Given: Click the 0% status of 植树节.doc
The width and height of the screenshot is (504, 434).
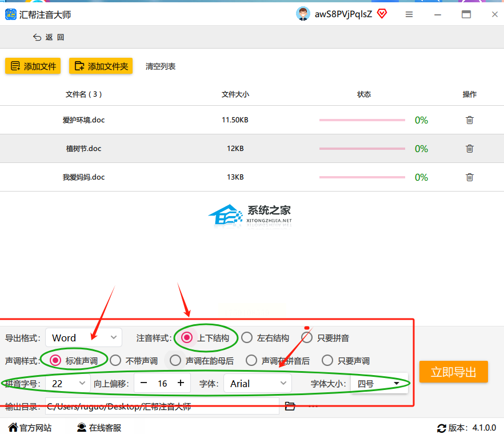Looking at the screenshot, I should click(421, 149).
